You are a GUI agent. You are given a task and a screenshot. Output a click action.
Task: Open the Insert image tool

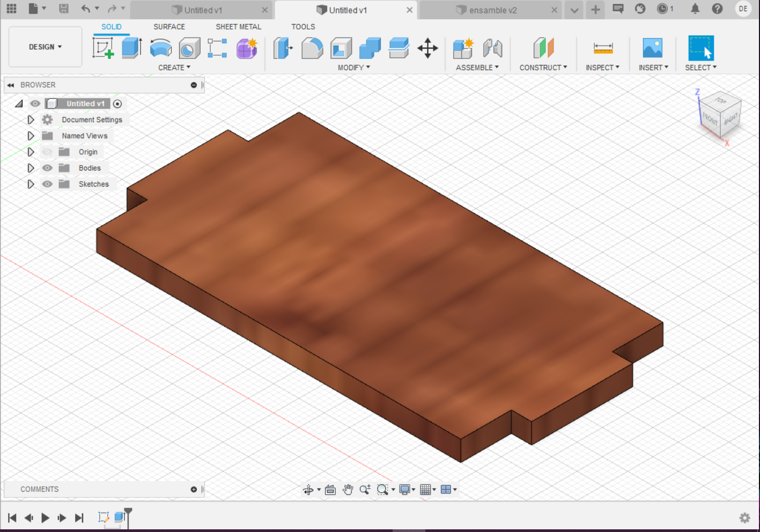click(x=652, y=48)
